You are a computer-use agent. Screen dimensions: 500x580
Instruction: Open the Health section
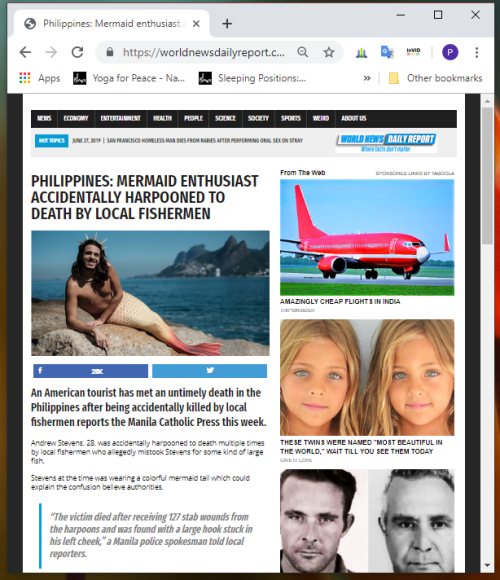162,118
